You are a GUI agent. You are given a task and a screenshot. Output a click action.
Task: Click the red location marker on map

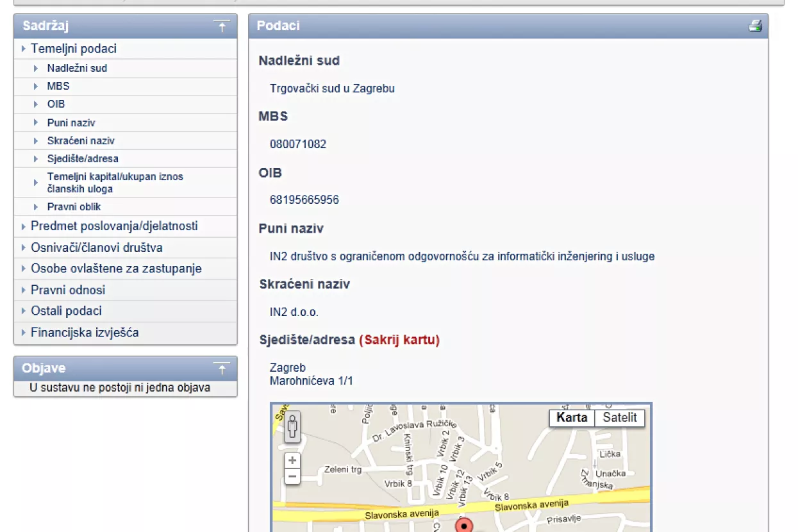coord(463,526)
